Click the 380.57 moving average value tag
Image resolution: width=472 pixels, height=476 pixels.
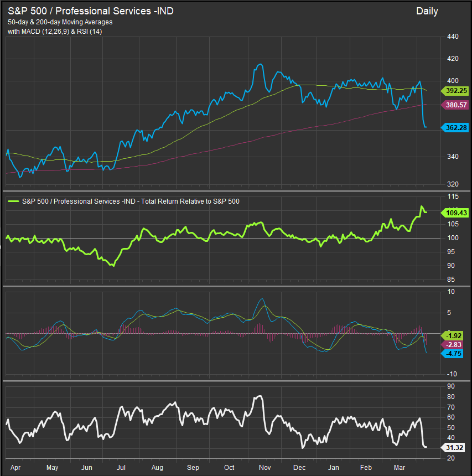455,105
